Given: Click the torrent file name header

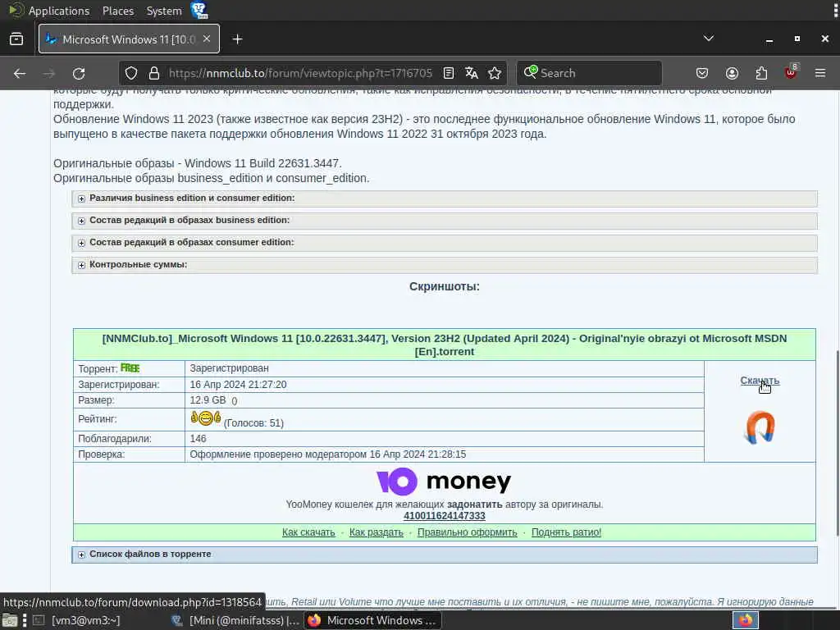Looking at the screenshot, I should coord(444,345).
